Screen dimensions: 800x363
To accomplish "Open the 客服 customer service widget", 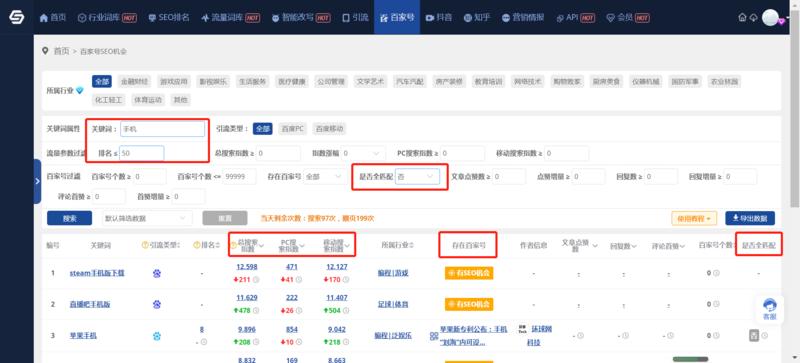I will coord(769,309).
